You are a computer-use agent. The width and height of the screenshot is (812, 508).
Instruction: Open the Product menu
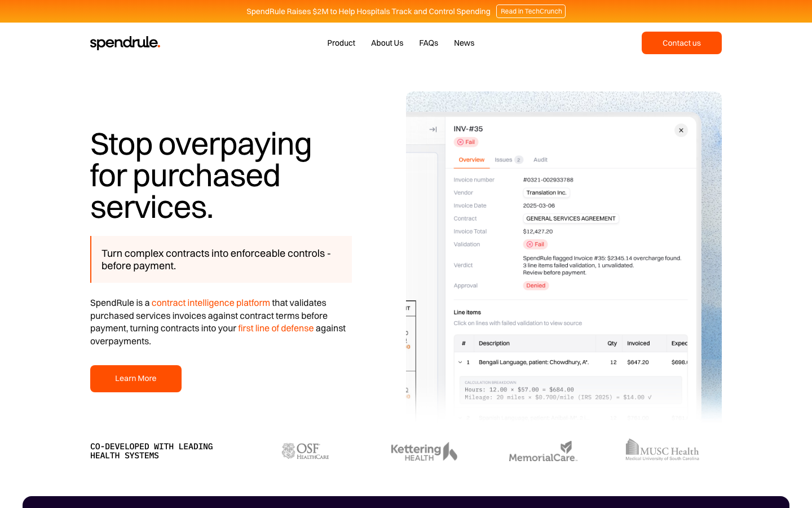click(341, 43)
